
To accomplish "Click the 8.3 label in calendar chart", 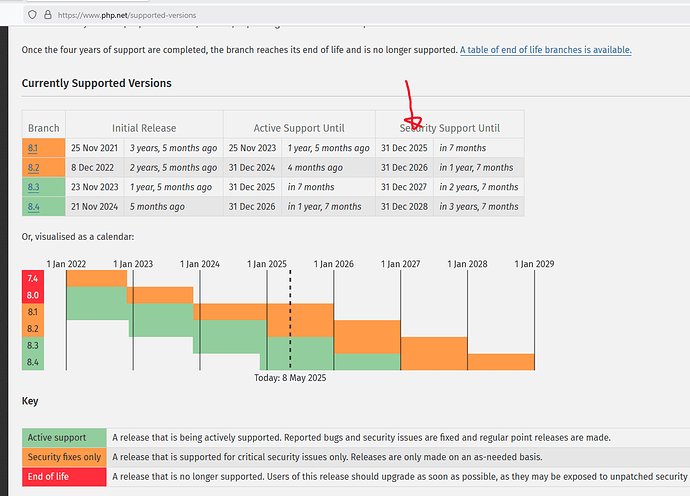I will point(33,345).
